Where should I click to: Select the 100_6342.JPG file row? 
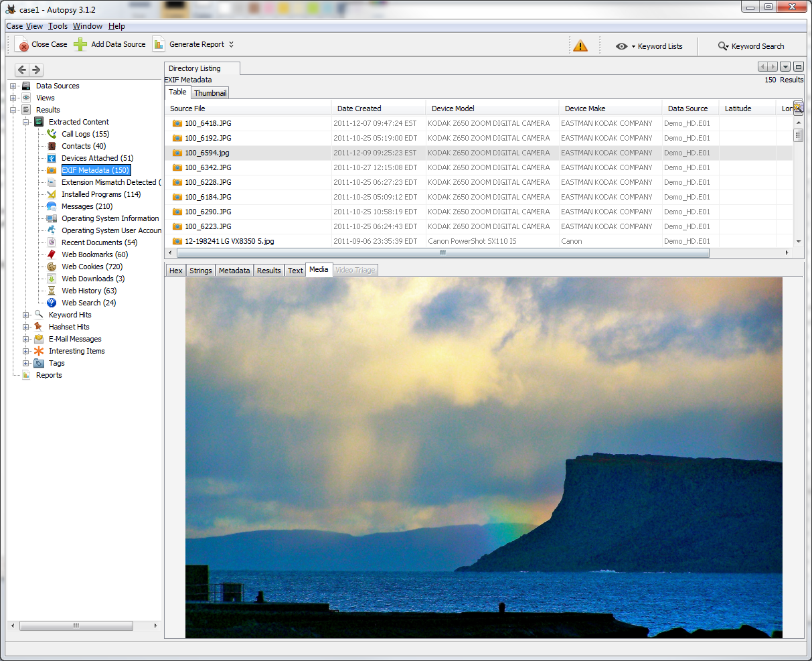point(208,167)
